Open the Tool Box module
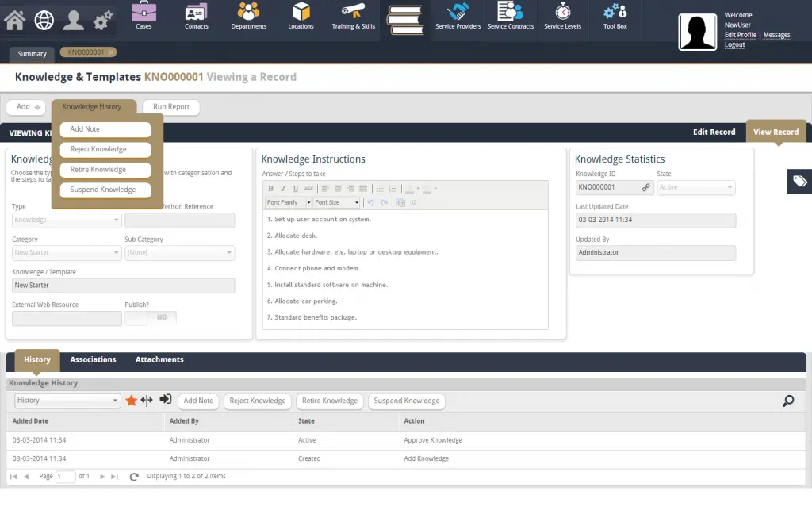The image size is (812, 510). click(615, 16)
